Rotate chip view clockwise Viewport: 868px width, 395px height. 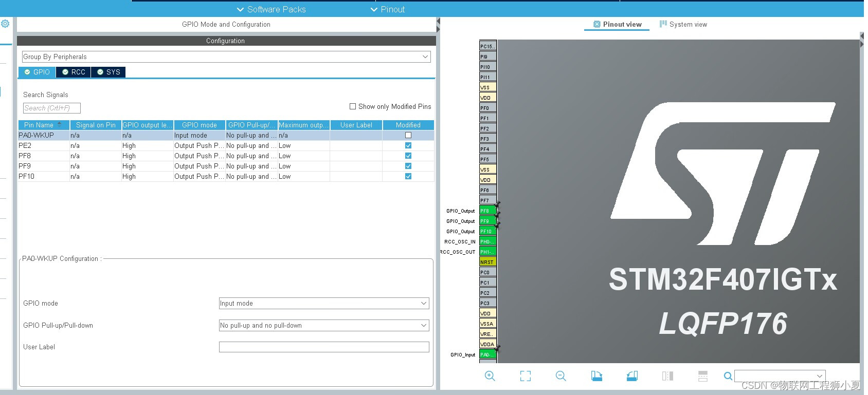(x=596, y=376)
